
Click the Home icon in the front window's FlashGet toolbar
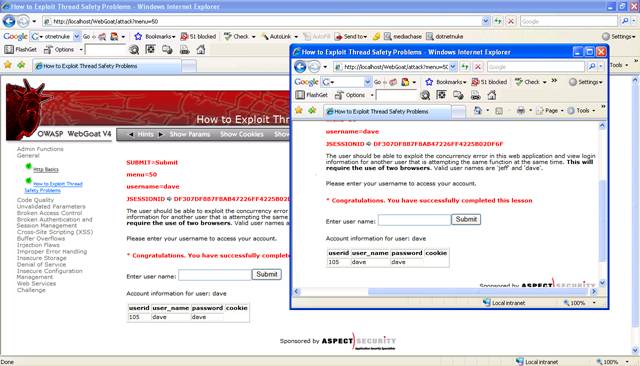(x=492, y=95)
